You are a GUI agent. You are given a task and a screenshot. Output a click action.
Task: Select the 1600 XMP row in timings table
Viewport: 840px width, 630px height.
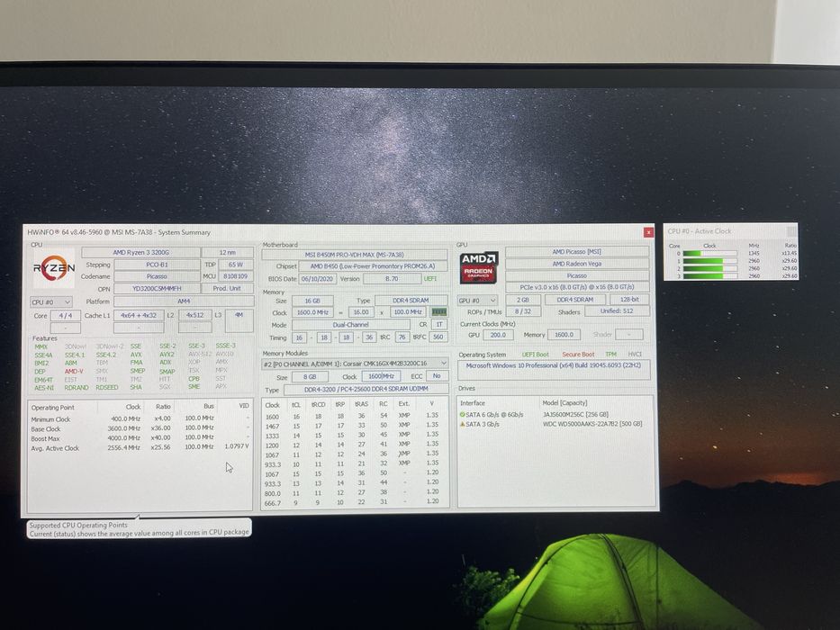click(x=354, y=416)
